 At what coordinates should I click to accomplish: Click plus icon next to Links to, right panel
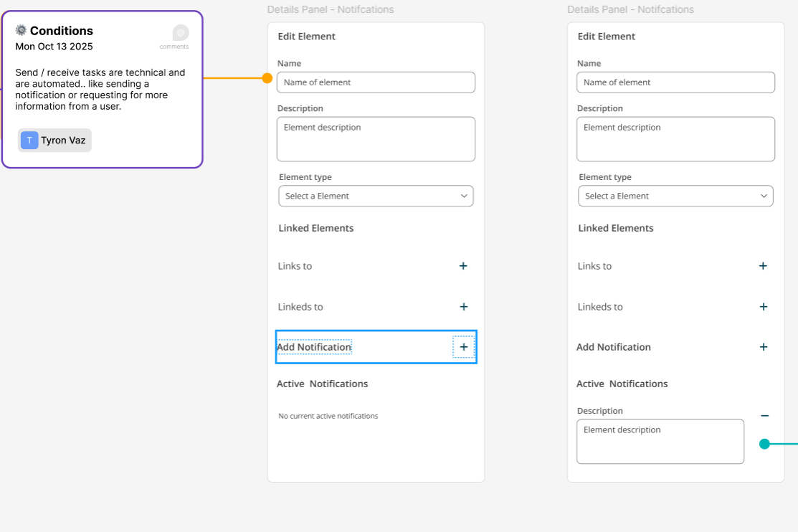763,266
